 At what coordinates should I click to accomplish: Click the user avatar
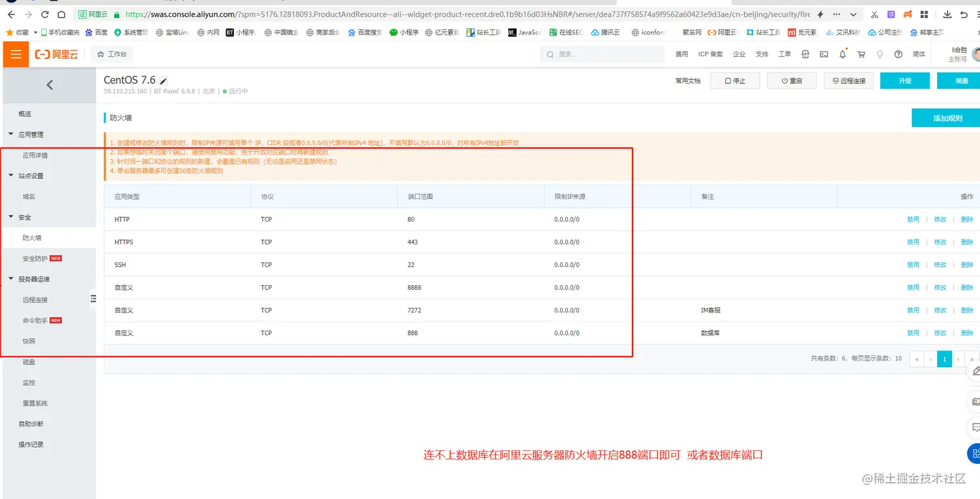pyautogui.click(x=976, y=54)
